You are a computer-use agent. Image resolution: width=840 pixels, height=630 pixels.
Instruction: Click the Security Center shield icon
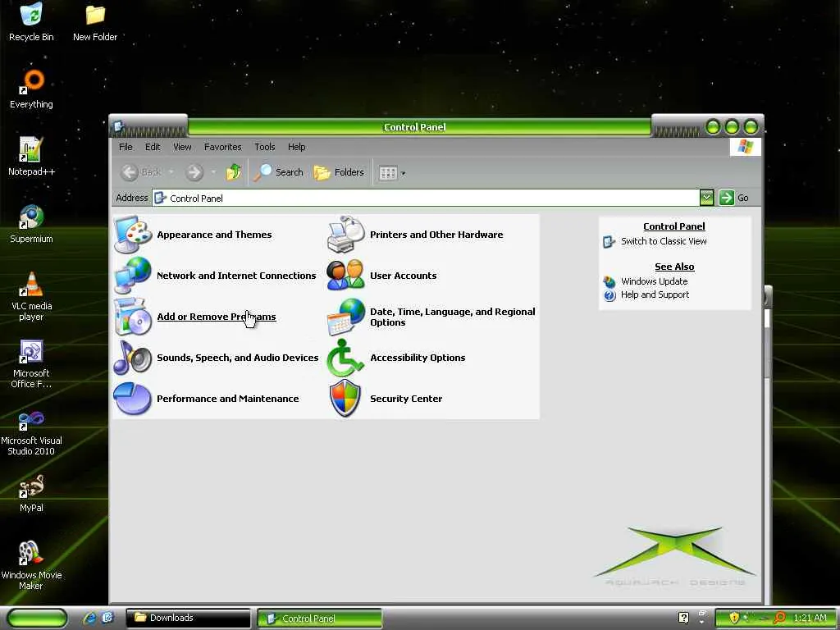click(x=345, y=398)
